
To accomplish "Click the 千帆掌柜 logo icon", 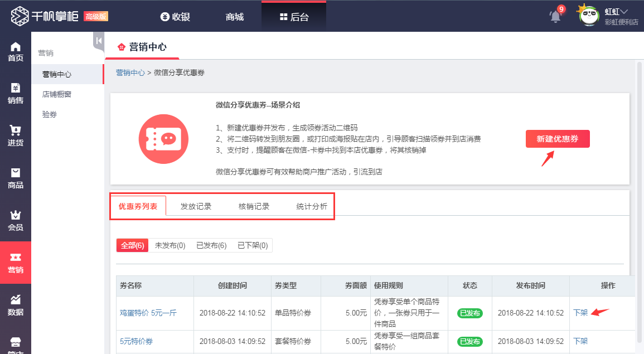I will (20, 15).
